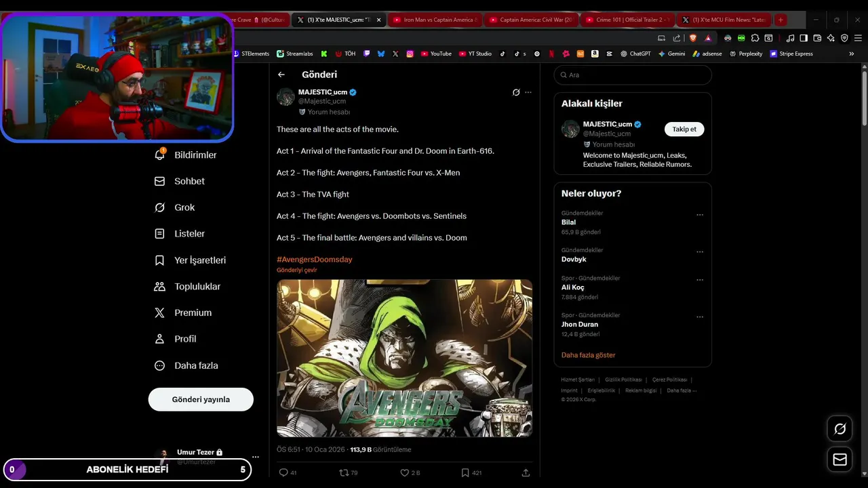Click Gönderiyi çevir translate link
Viewport: 868px width, 488px height.
click(x=296, y=270)
